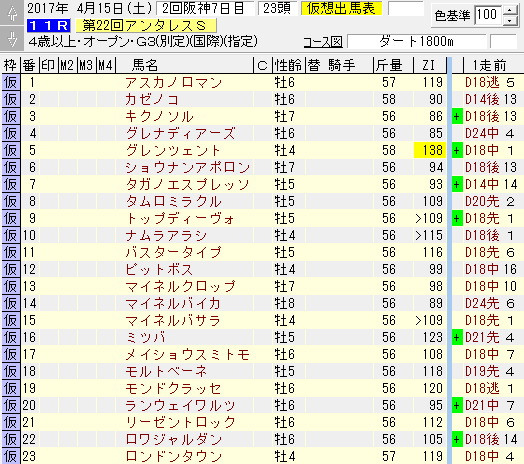Click green plus icon for キクノソル
Screen dimensions: 524x464
pos(457,116)
